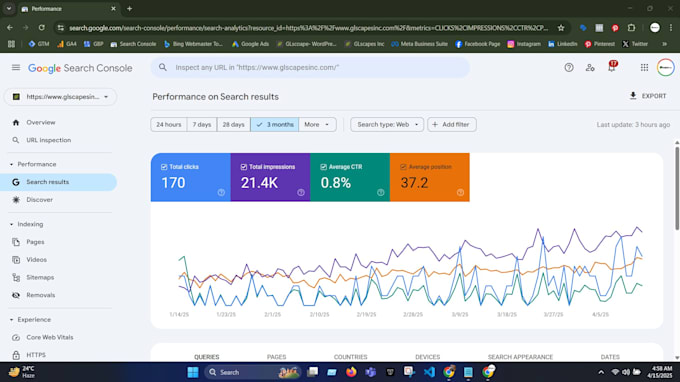Click the Windows taskbar Search box
The height and width of the screenshot is (382, 680).
252,372
